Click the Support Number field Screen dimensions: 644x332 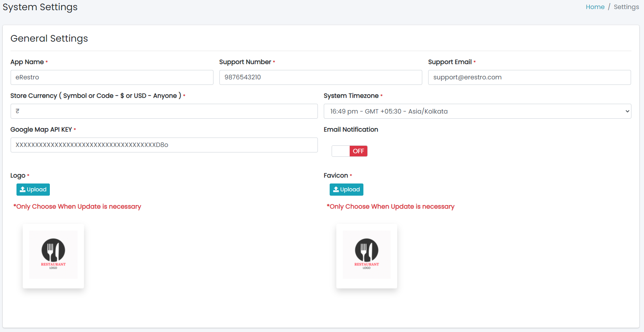pyautogui.click(x=320, y=77)
